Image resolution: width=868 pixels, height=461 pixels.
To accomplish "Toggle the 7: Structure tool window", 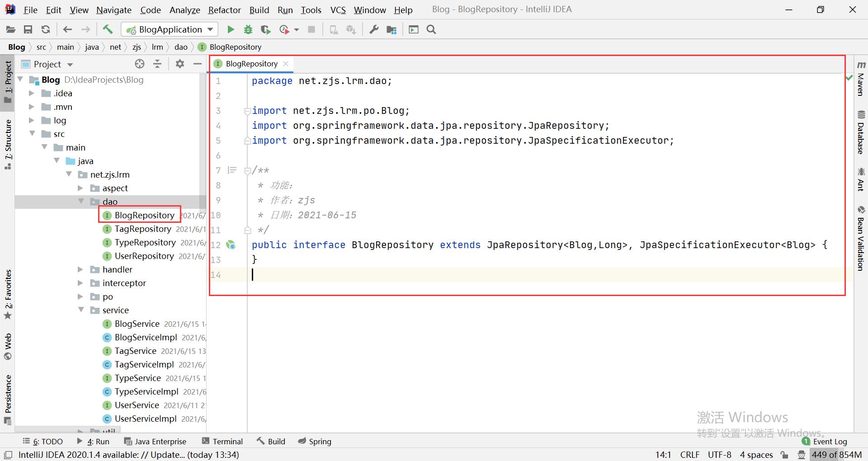I will coord(8,144).
